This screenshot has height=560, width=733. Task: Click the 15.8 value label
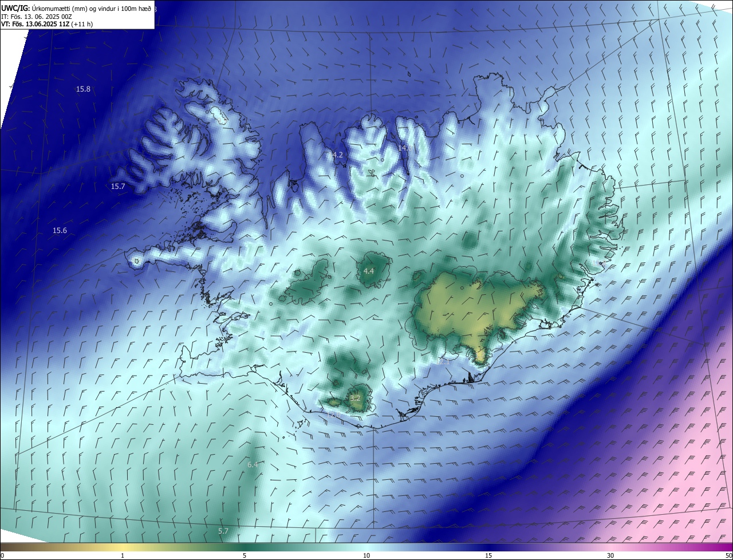83,89
